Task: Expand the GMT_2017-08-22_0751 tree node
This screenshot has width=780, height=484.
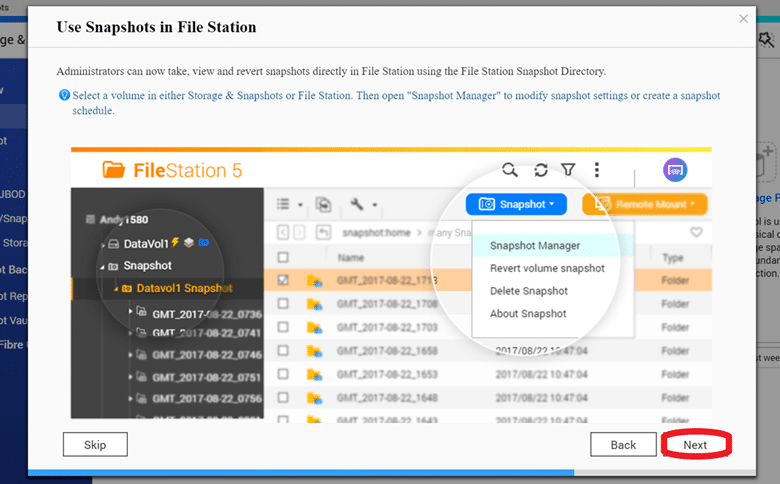Action: tap(130, 377)
